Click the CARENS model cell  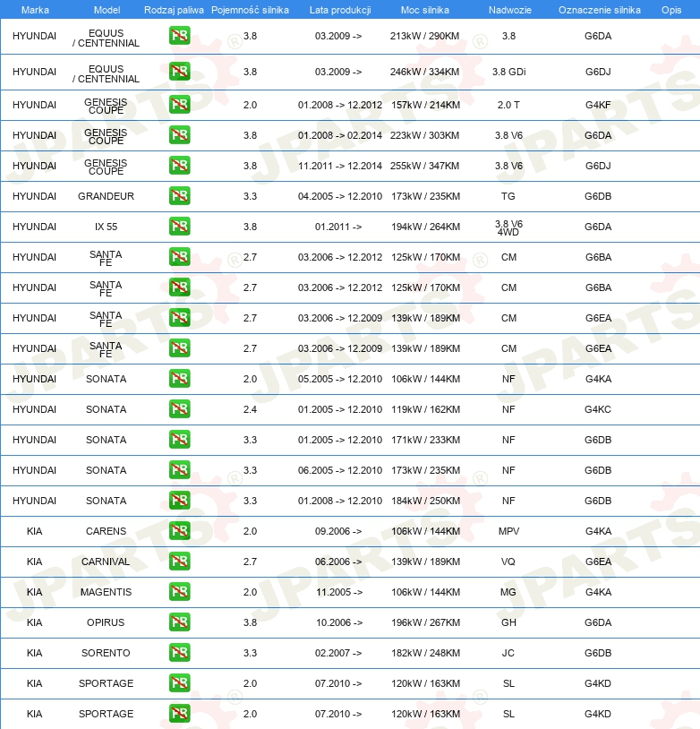(x=106, y=531)
